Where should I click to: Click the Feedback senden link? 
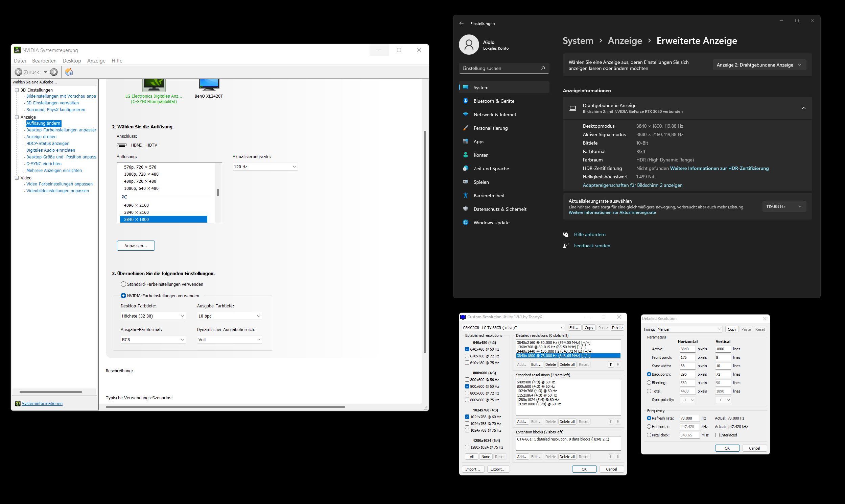tap(592, 246)
